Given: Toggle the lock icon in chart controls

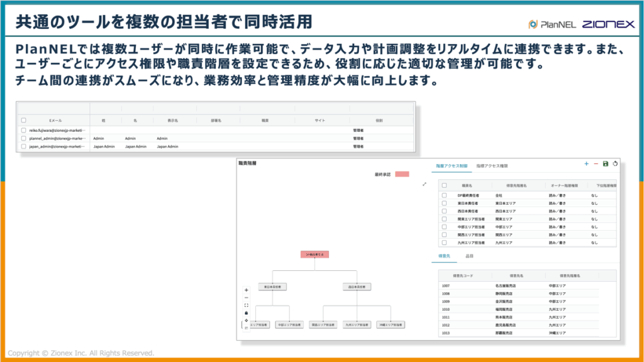Looking at the screenshot, I should 247,313.
